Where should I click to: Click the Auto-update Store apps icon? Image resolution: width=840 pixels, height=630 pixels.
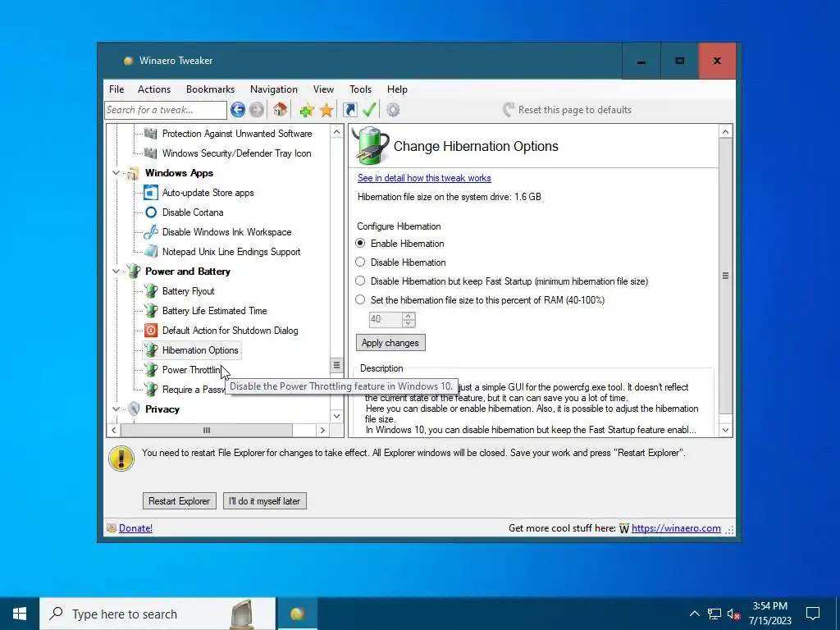[x=151, y=193]
